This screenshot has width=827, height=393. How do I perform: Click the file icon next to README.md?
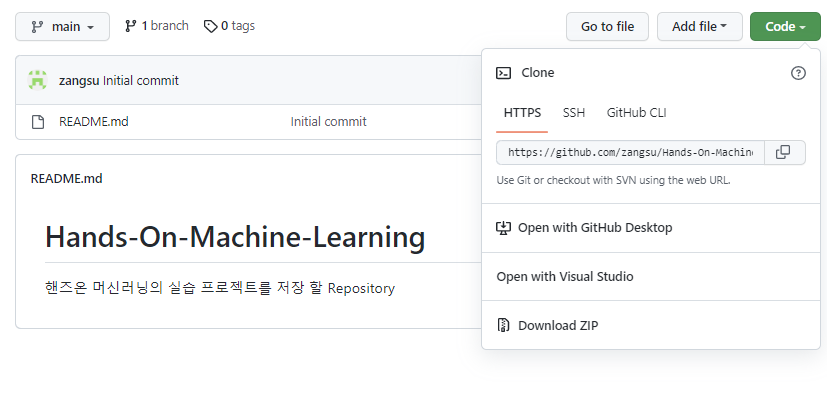click(37, 122)
